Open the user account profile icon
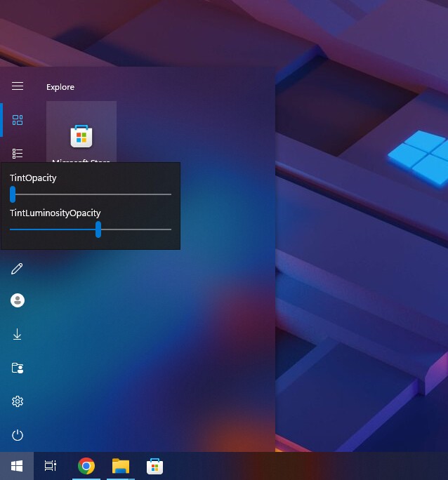Image resolution: width=448 pixels, height=480 pixels. tap(18, 300)
